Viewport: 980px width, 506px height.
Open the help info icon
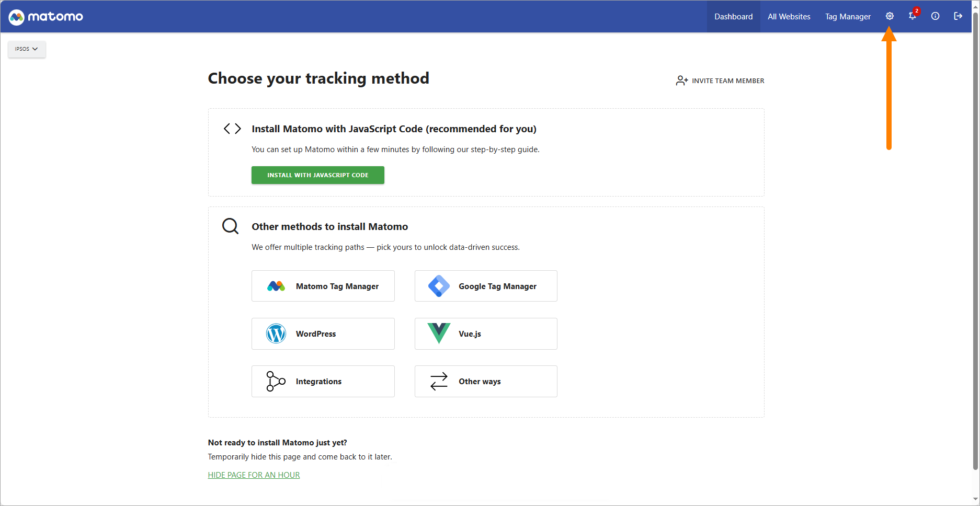tap(936, 16)
